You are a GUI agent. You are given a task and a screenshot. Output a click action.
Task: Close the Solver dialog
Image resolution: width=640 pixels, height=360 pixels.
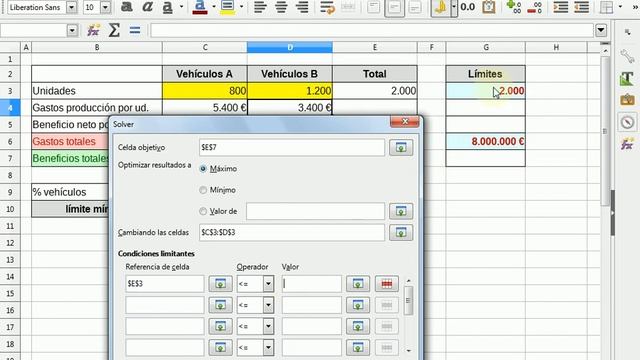405,122
